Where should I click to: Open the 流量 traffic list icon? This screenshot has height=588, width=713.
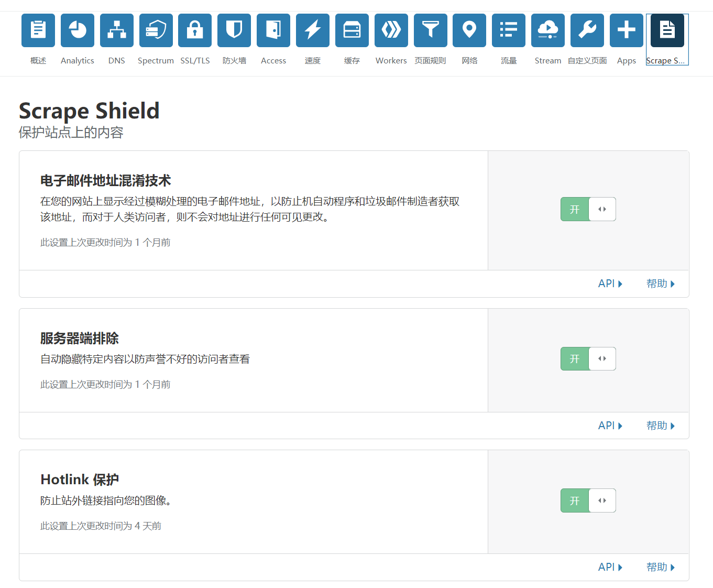point(509,30)
